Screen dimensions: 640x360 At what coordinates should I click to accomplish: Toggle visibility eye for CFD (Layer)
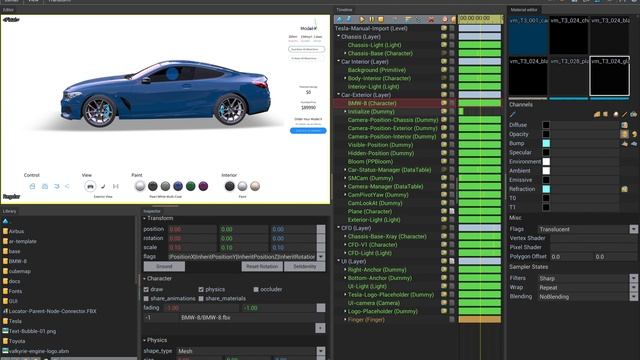(444, 228)
